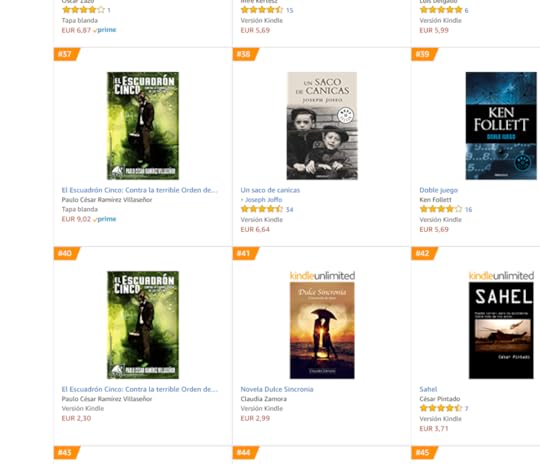View the 16 reviews for Doble juego
The image size is (540, 474).
pos(468,209)
